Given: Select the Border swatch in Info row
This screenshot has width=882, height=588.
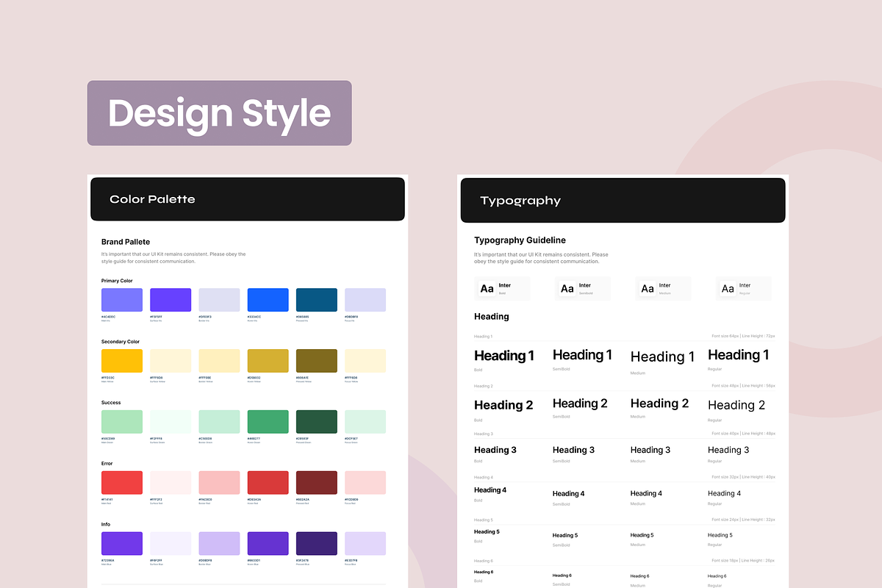Looking at the screenshot, I should pos(219,544).
